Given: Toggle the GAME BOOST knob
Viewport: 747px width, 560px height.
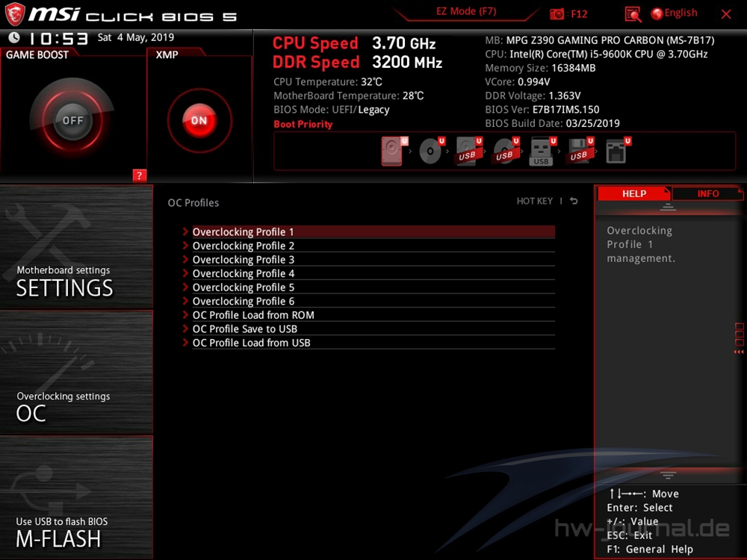Looking at the screenshot, I should pyautogui.click(x=72, y=120).
